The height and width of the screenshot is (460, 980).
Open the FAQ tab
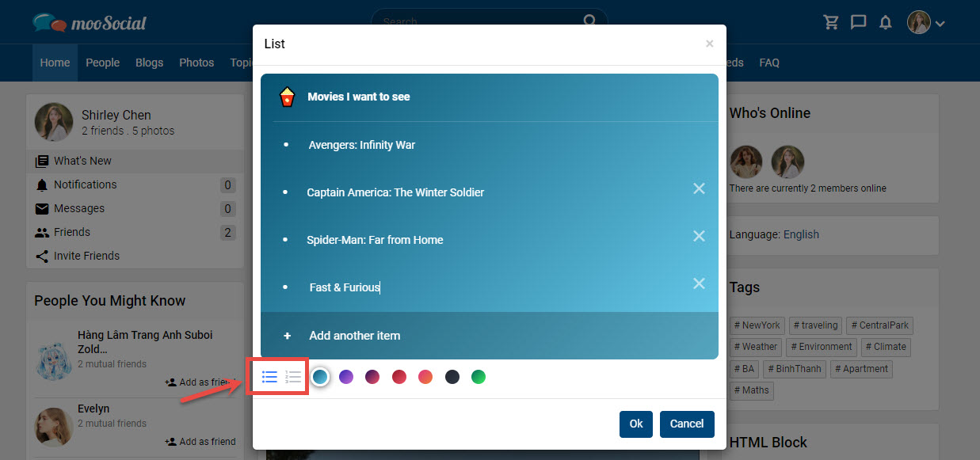(x=769, y=63)
